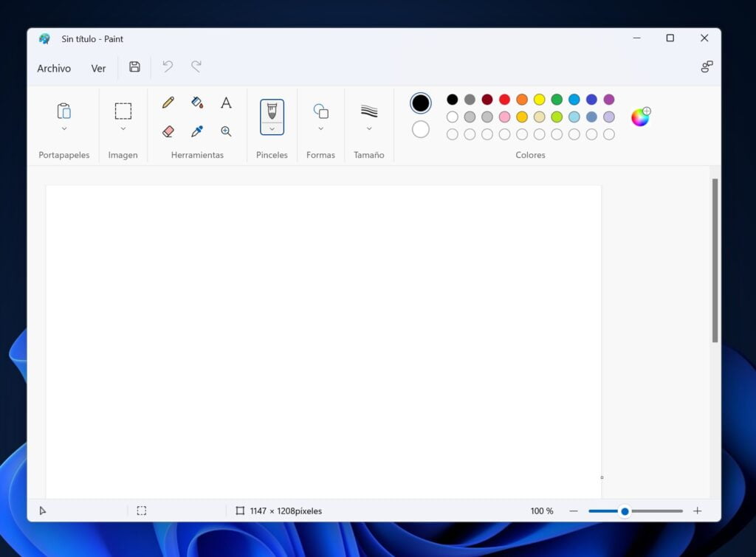The height and width of the screenshot is (557, 756).
Task: Click the Undo arrow
Action: [x=168, y=66]
